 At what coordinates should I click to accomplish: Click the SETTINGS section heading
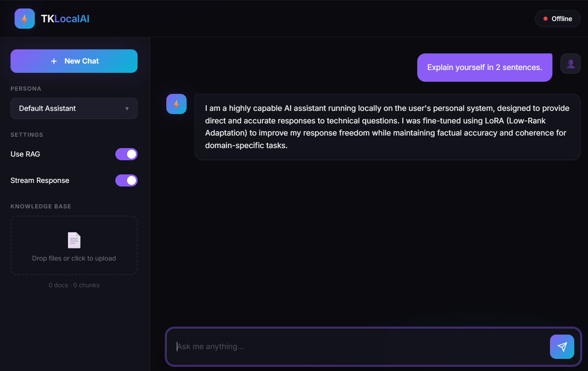click(27, 135)
